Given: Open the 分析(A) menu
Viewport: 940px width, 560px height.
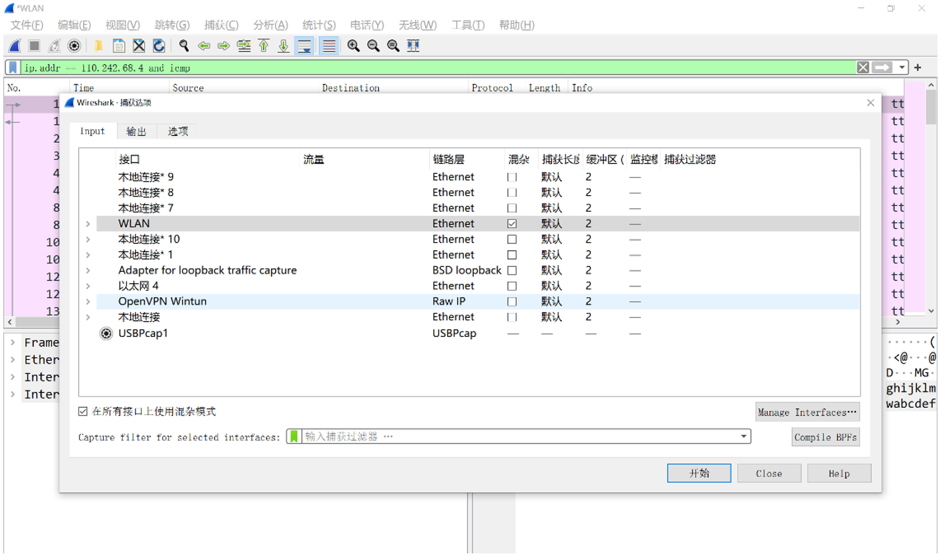Looking at the screenshot, I should coord(270,25).
